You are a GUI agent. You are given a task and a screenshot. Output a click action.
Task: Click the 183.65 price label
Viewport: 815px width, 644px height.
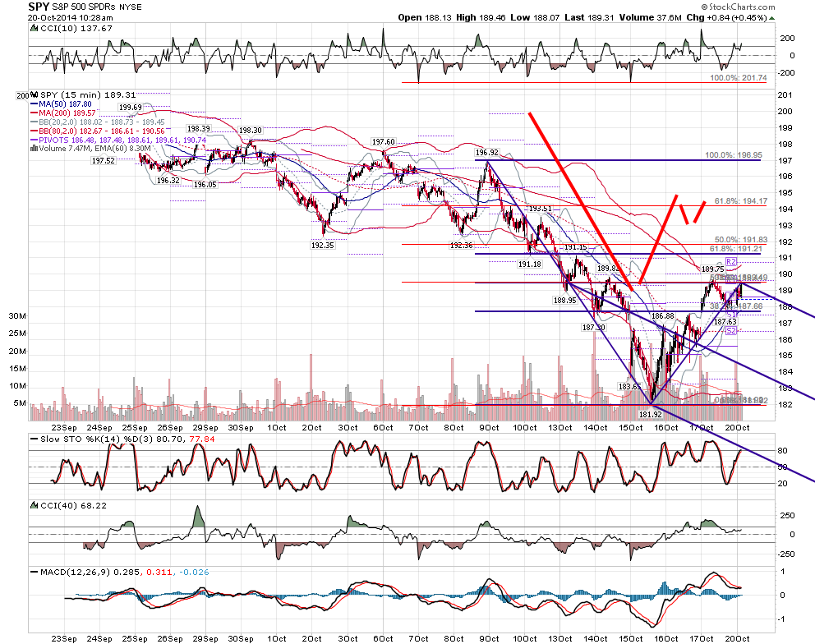[629, 387]
